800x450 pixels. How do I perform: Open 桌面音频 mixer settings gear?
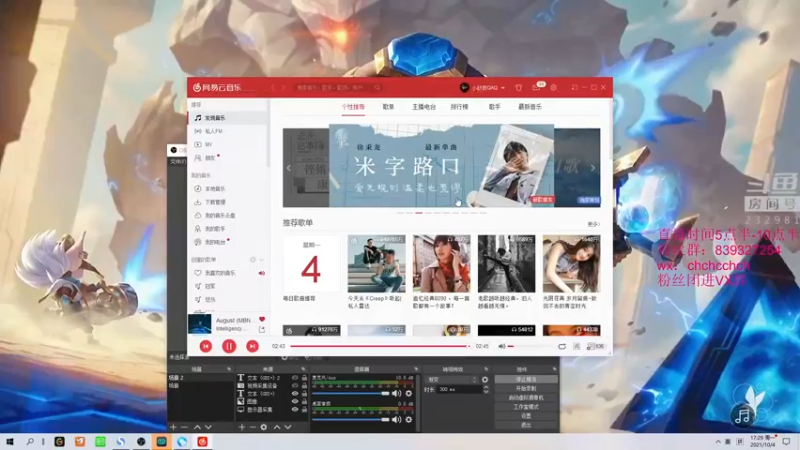(x=409, y=419)
